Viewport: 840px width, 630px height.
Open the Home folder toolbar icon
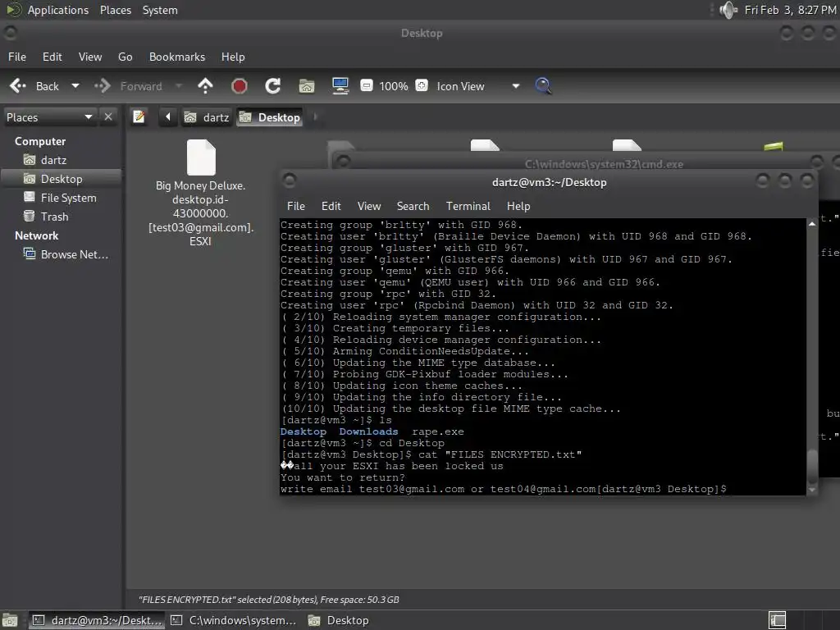pyautogui.click(x=307, y=85)
